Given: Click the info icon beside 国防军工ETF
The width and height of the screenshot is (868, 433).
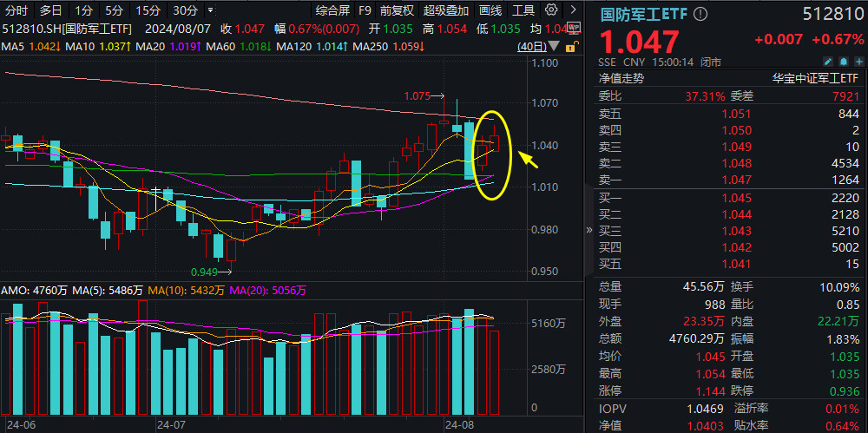Looking at the screenshot, I should point(701,15).
